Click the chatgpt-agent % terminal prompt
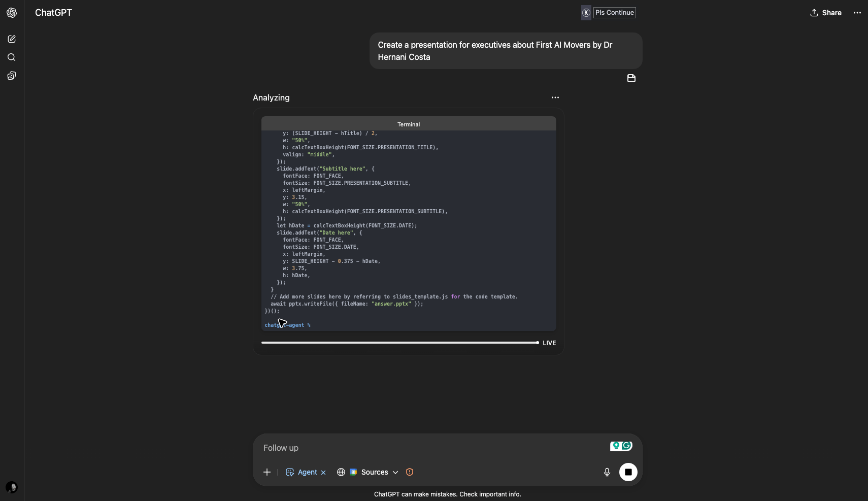This screenshot has width=868, height=501. [287, 325]
